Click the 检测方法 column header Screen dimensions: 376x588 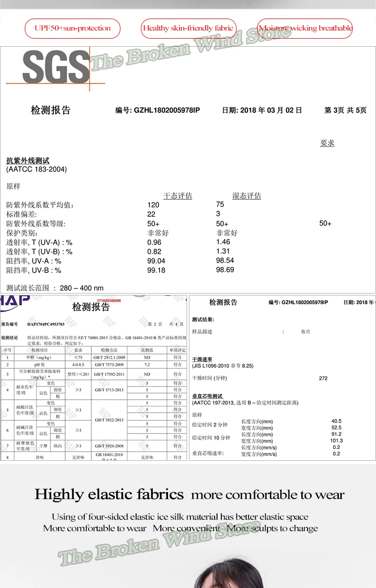click(109, 350)
